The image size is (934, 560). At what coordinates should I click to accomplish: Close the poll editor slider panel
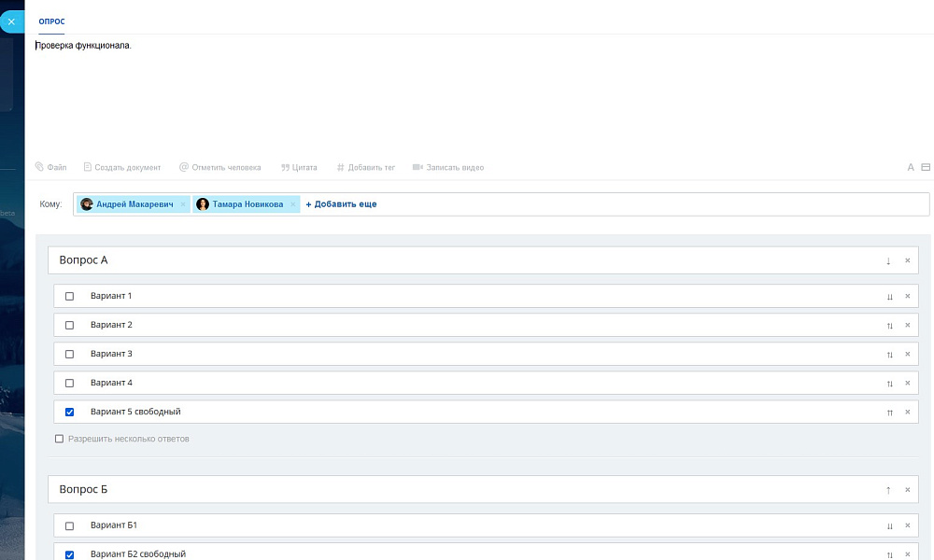10,21
